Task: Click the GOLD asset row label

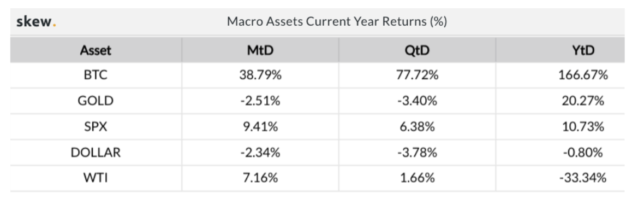Action: (96, 101)
